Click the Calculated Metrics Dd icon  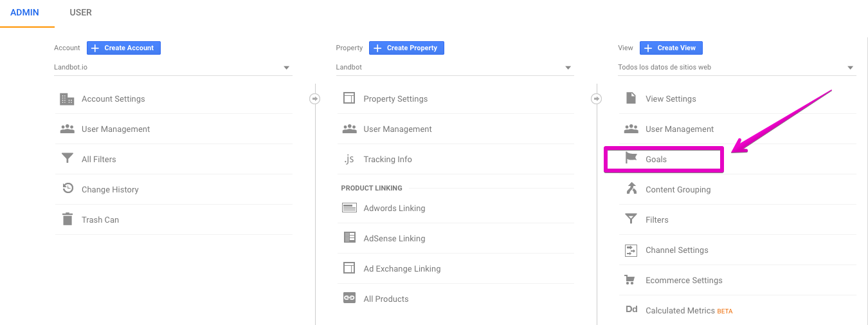coord(631,310)
